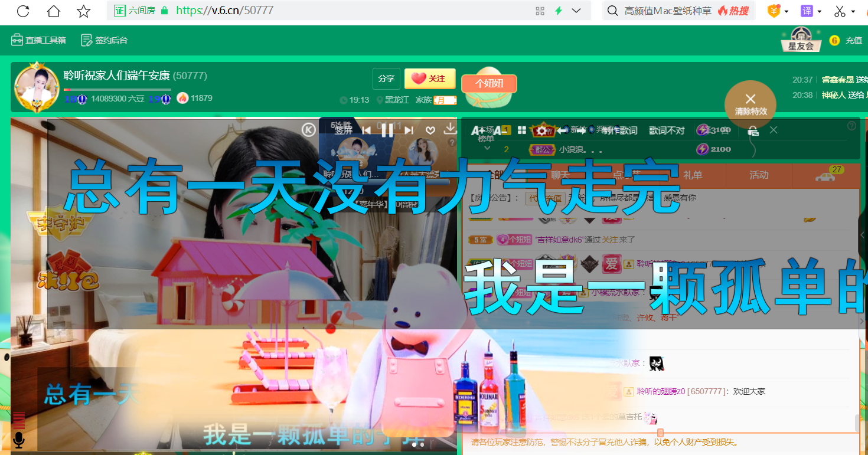The image size is (868, 455).
Task: Click the 关注 link in chat message
Action: (x=609, y=240)
